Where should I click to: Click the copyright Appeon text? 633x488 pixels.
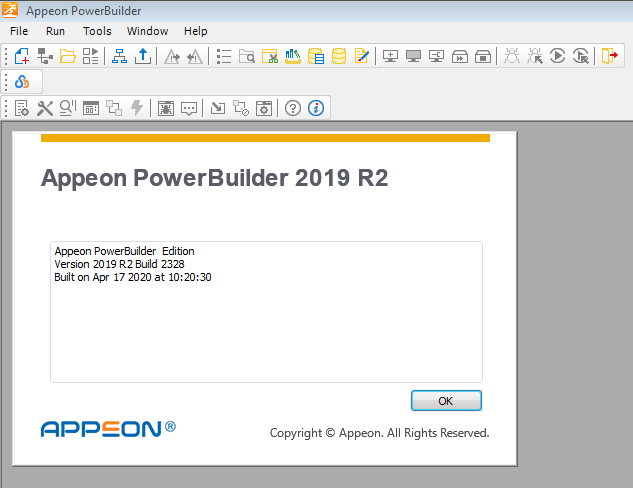tap(379, 433)
